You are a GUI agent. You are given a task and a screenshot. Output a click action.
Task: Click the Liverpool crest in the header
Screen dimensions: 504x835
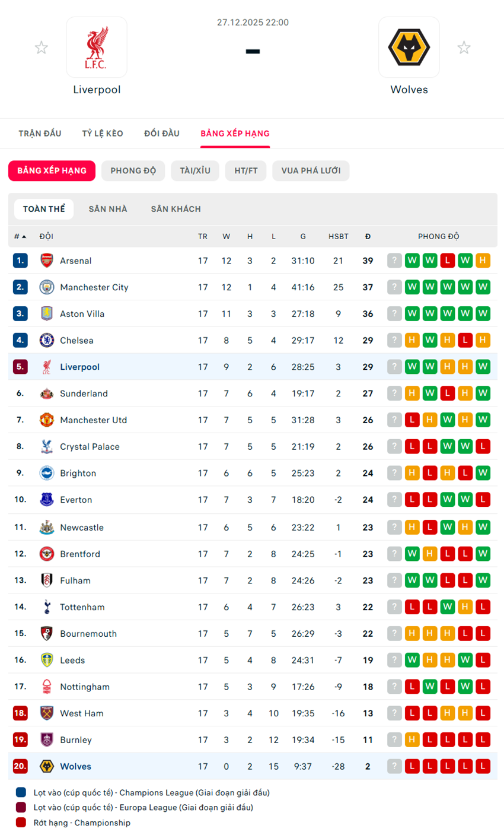[x=97, y=47]
